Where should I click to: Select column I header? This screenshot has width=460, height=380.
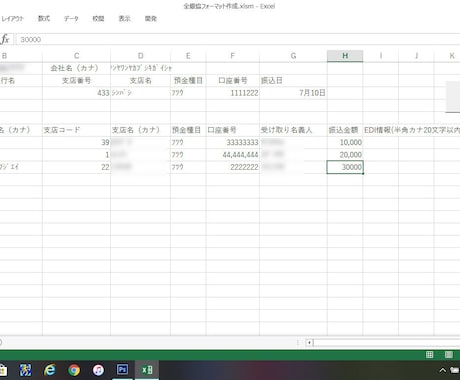381,56
